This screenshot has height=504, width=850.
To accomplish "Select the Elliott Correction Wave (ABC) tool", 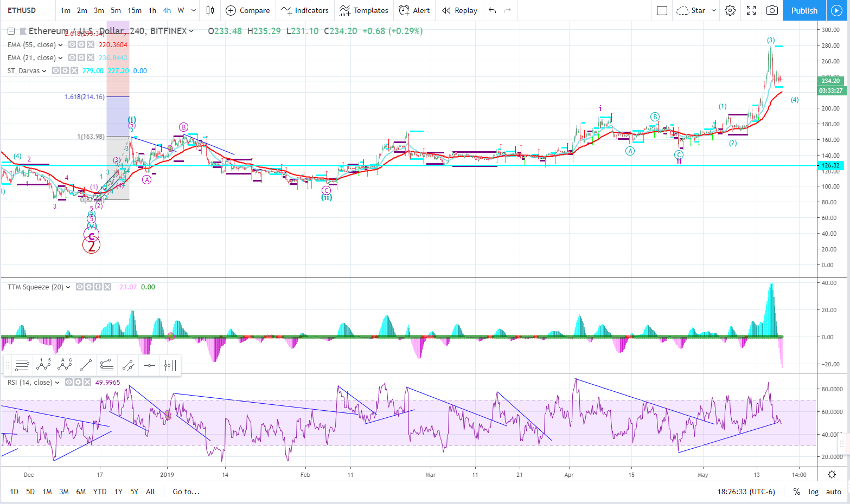I will tap(65, 365).
